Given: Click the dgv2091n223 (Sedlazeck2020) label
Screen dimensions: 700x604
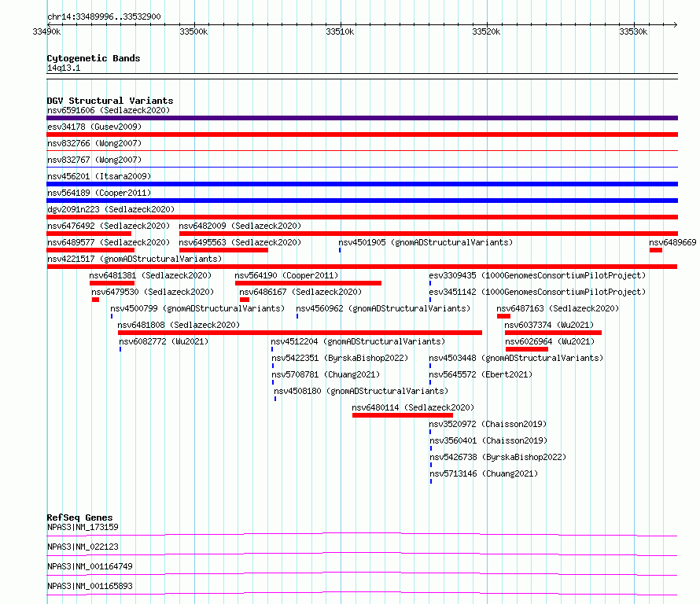Looking at the screenshot, I should [111, 209].
